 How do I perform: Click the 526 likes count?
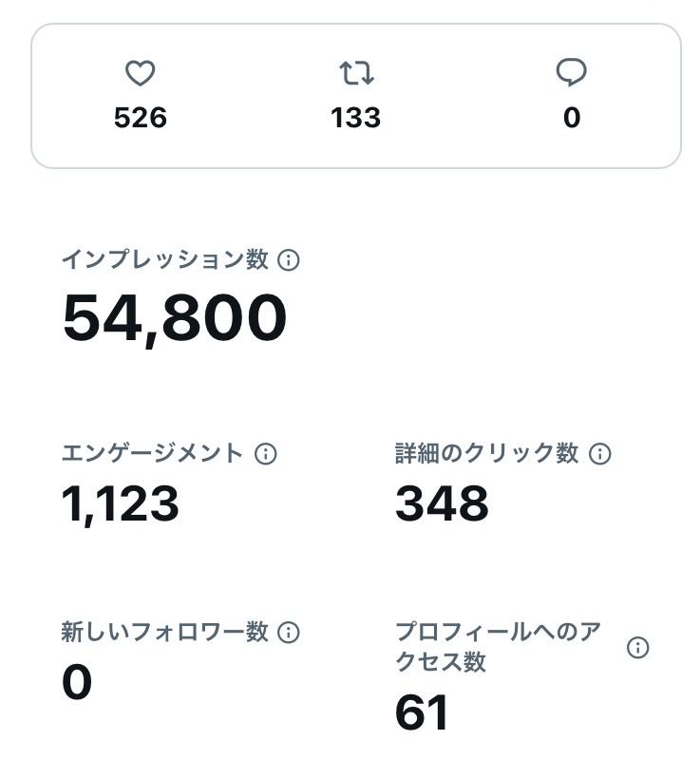click(140, 118)
